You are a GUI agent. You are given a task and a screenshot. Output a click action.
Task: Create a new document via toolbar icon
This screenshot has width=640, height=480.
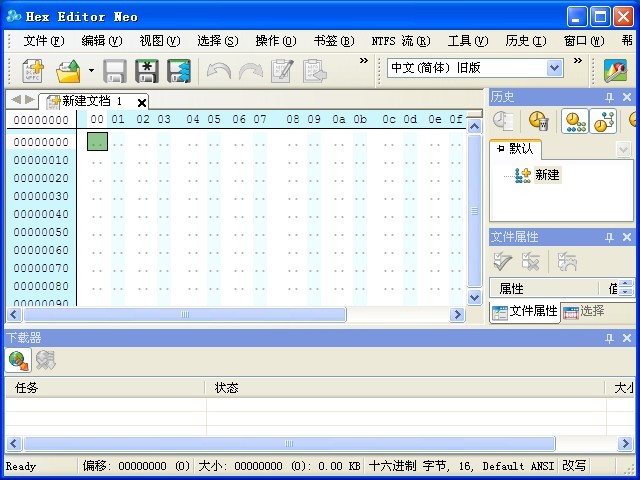click(33, 71)
